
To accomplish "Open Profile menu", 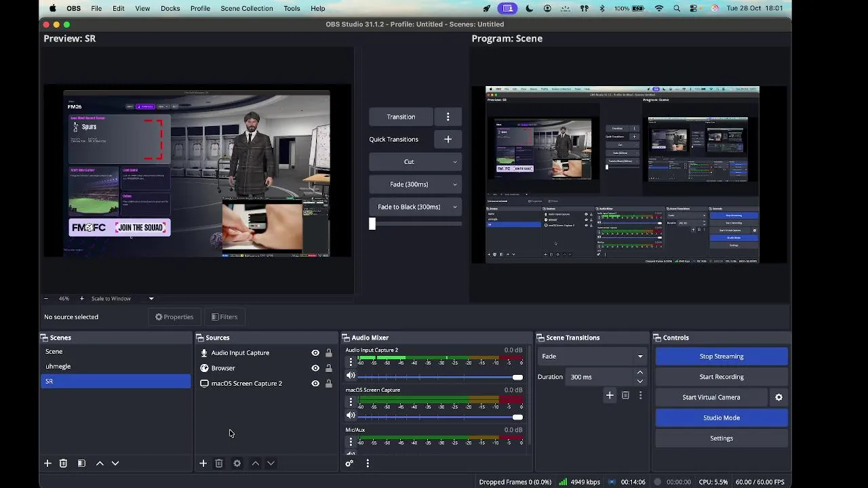I will point(200,8).
